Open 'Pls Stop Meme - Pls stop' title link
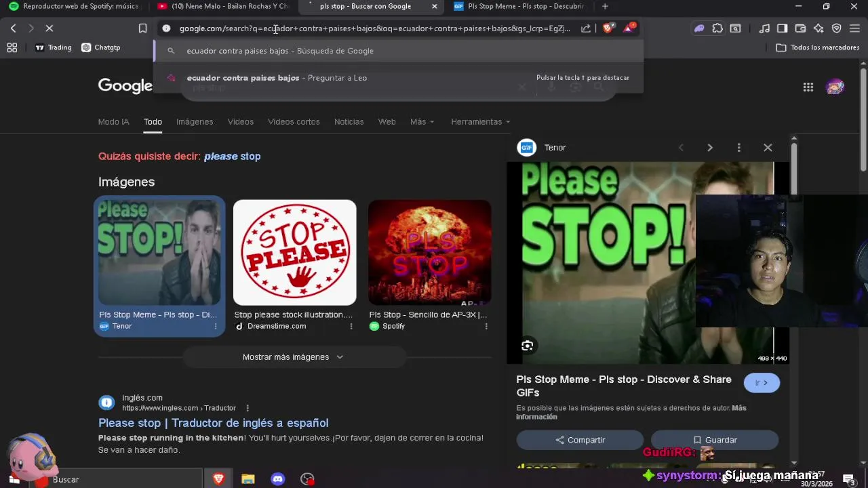 [x=624, y=386]
